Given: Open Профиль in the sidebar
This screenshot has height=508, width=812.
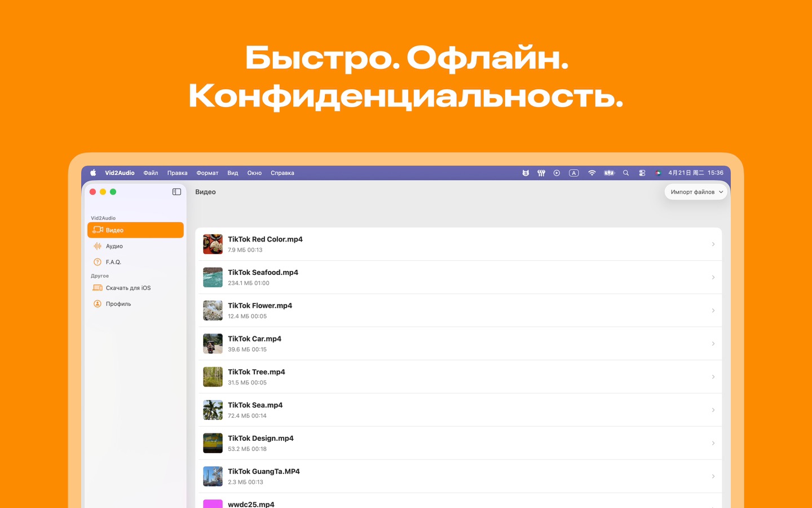Looking at the screenshot, I should [135, 304].
